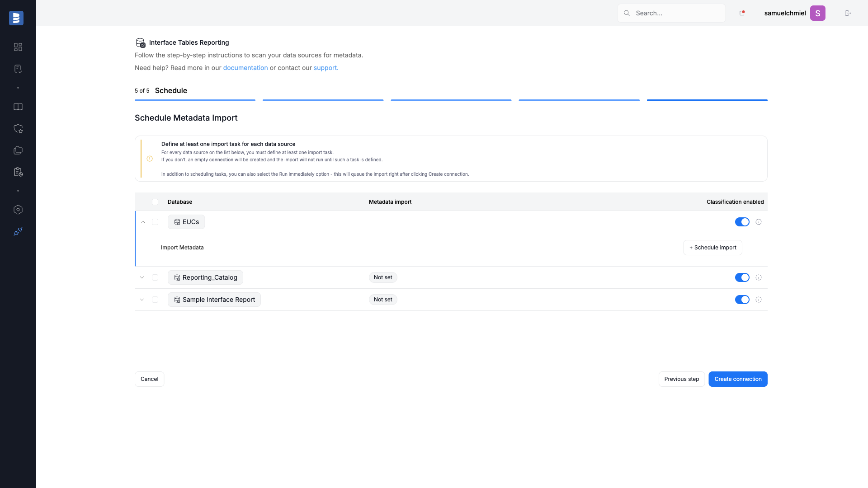Click the Reporting_Catalog database tag
Screen dimensions: 868x488
(205, 277)
